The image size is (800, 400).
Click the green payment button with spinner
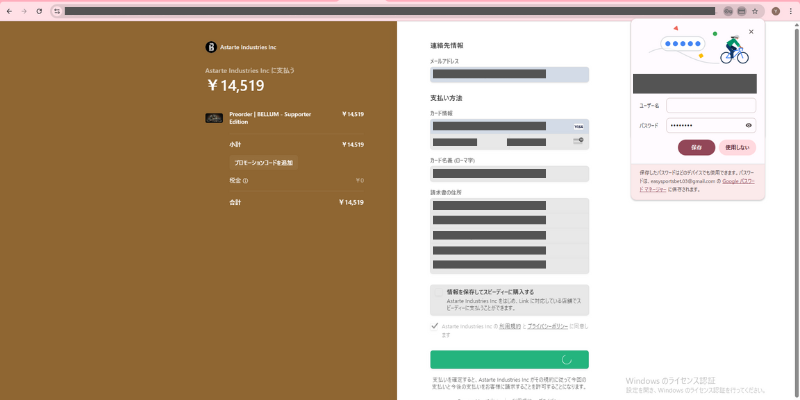click(x=509, y=359)
